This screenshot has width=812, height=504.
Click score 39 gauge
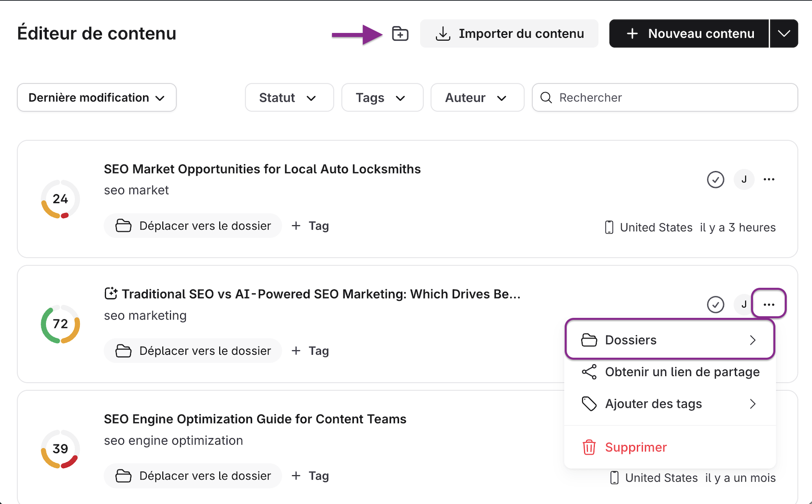[60, 449]
